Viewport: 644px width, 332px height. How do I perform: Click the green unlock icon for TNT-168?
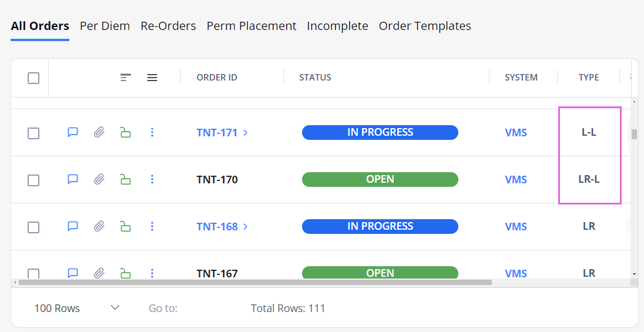(125, 226)
